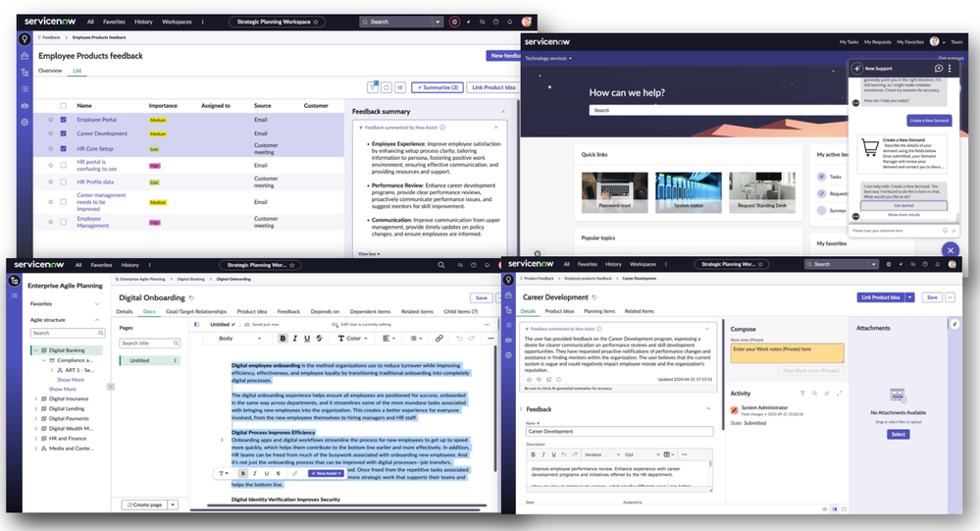Open the text Color picker in Docs toolbar

click(x=353, y=338)
